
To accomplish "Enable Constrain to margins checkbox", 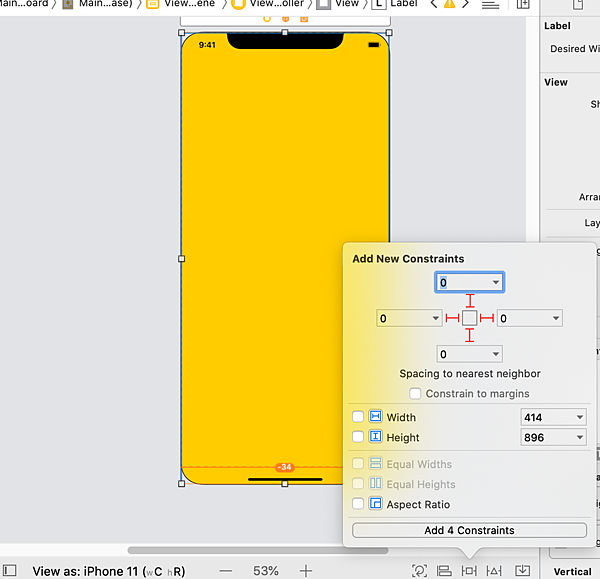I will coord(416,394).
